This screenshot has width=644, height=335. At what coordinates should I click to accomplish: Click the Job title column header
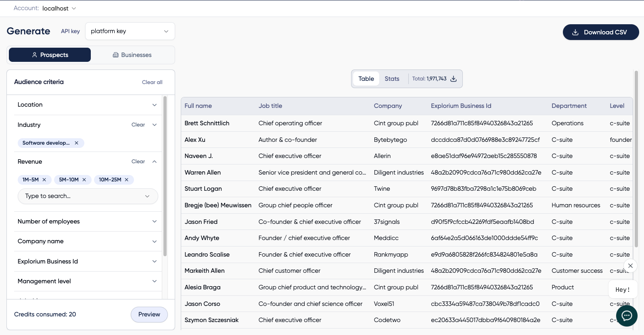tap(270, 106)
